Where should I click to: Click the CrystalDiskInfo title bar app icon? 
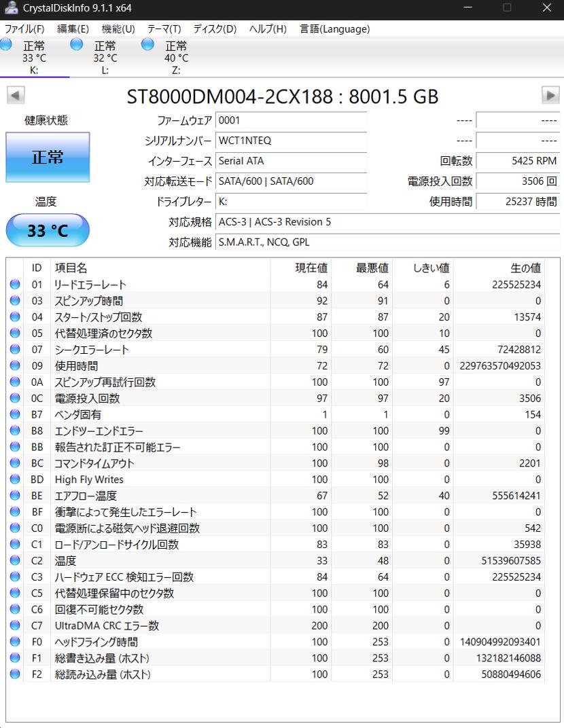click(x=11, y=8)
